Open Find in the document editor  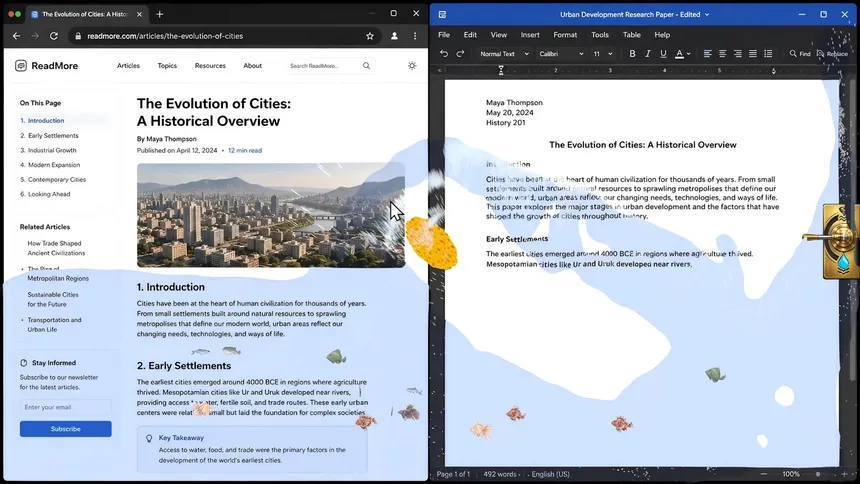coord(800,54)
